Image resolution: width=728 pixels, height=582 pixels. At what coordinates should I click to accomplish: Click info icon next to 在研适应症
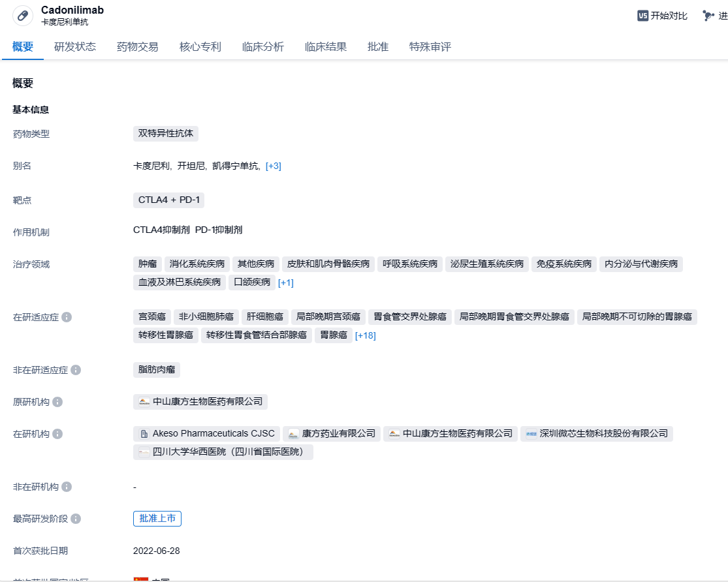pos(67,318)
